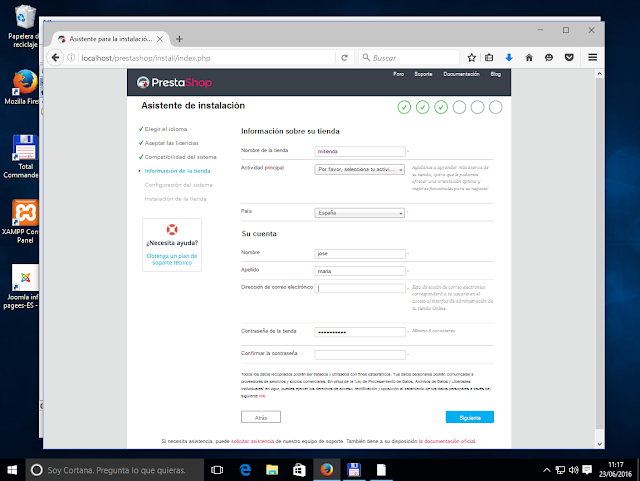
Task: Show hidden tray icons chevron
Action: pos(547,470)
